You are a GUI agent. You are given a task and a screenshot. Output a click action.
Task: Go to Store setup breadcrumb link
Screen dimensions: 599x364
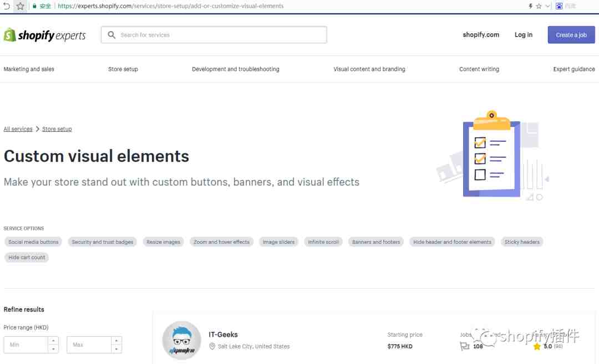pyautogui.click(x=57, y=129)
